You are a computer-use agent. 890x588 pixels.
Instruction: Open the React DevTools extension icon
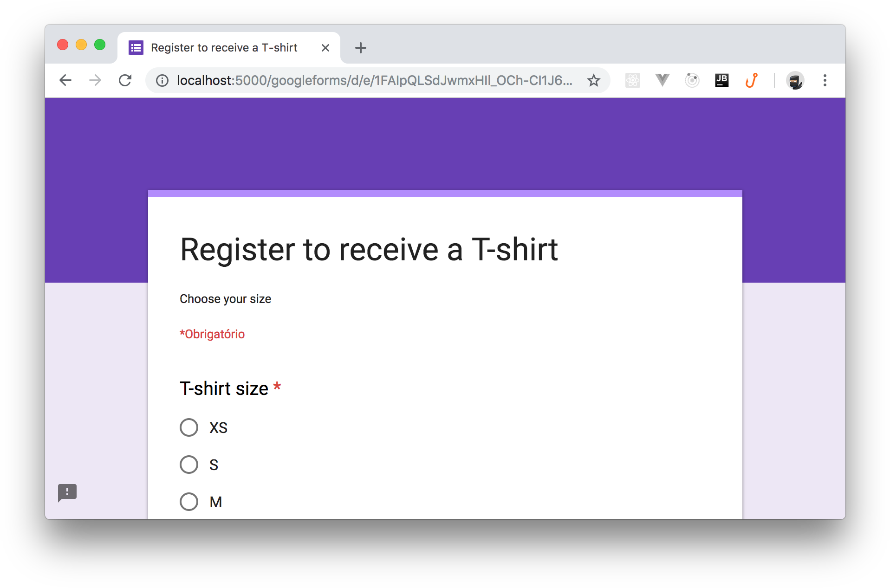632,80
